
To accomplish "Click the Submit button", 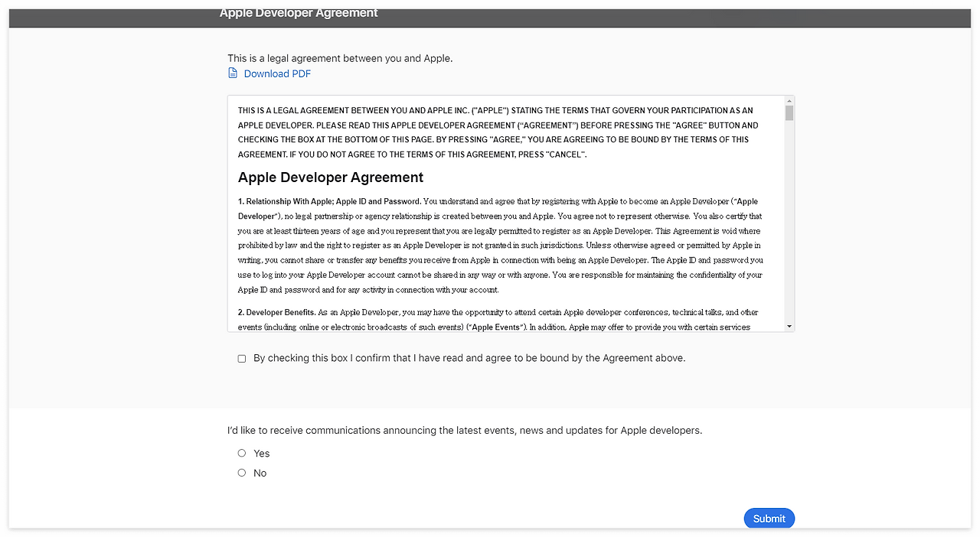I will (769, 518).
